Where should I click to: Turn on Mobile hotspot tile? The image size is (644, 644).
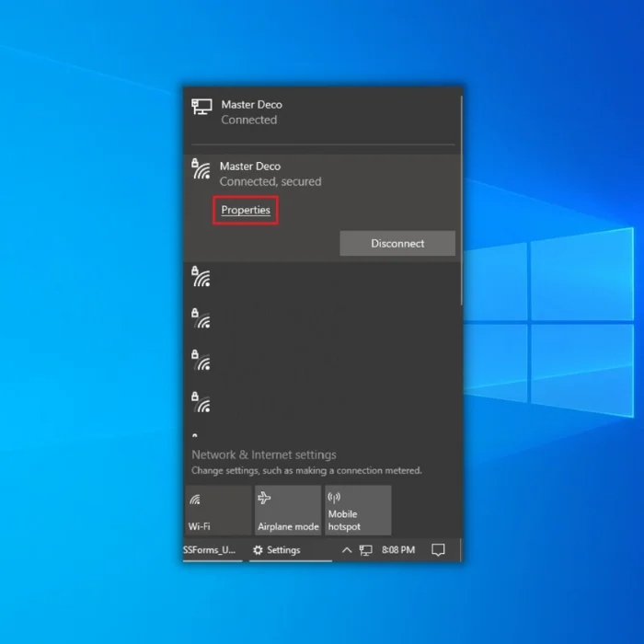tap(358, 511)
